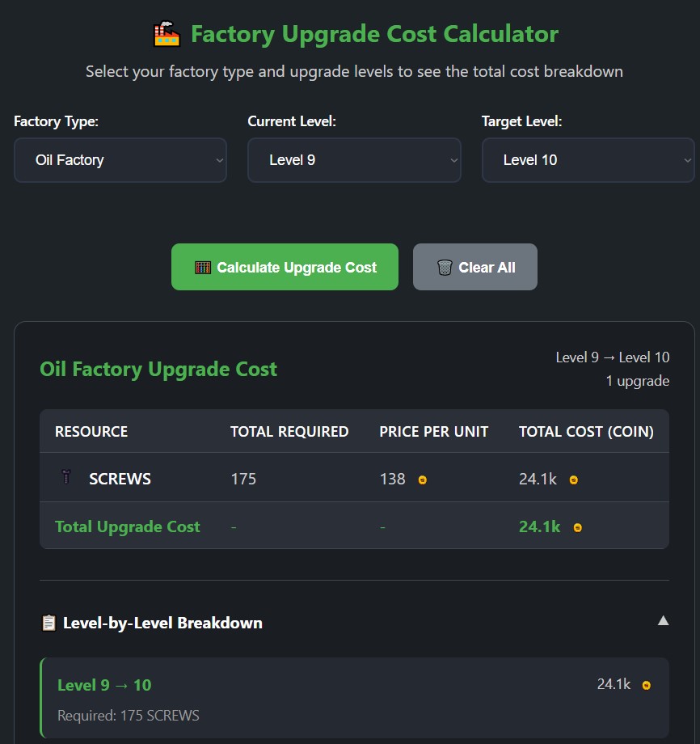Click the coin icon in the Level 9 breakdown entry
Image resolution: width=700 pixels, height=744 pixels.
645,683
